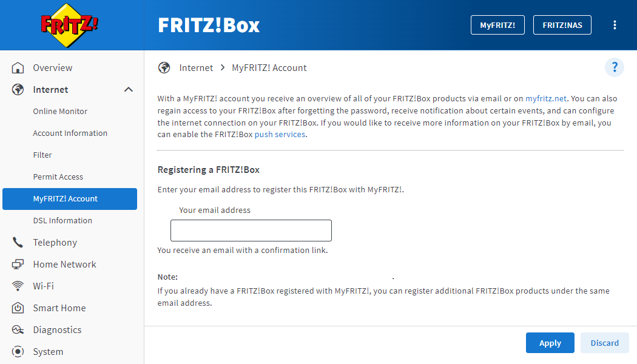The image size is (637, 364).
Task: Click the Smart Home icon
Action: click(18, 308)
